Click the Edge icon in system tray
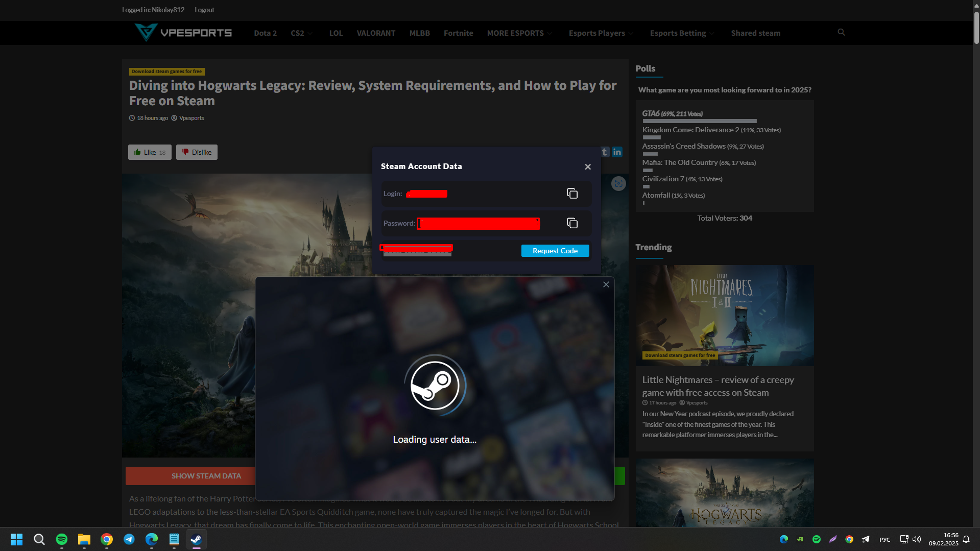The height and width of the screenshot is (551, 980). (783, 539)
